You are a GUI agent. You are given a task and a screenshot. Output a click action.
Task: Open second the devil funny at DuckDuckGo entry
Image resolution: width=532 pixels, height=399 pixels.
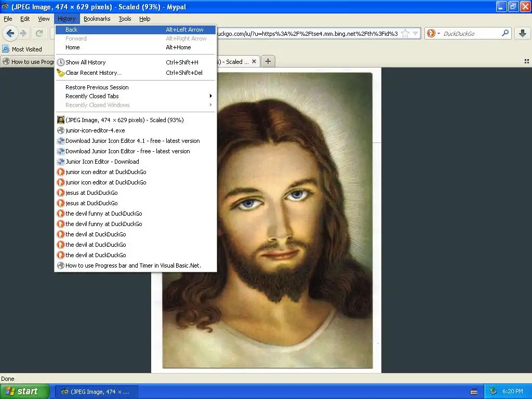coord(136,224)
